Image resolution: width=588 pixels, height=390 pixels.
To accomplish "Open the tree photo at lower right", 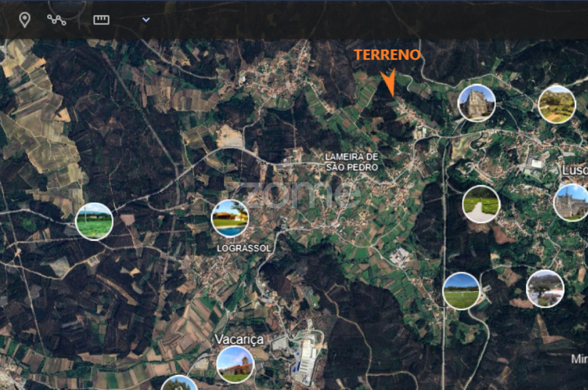I will click(x=545, y=288).
